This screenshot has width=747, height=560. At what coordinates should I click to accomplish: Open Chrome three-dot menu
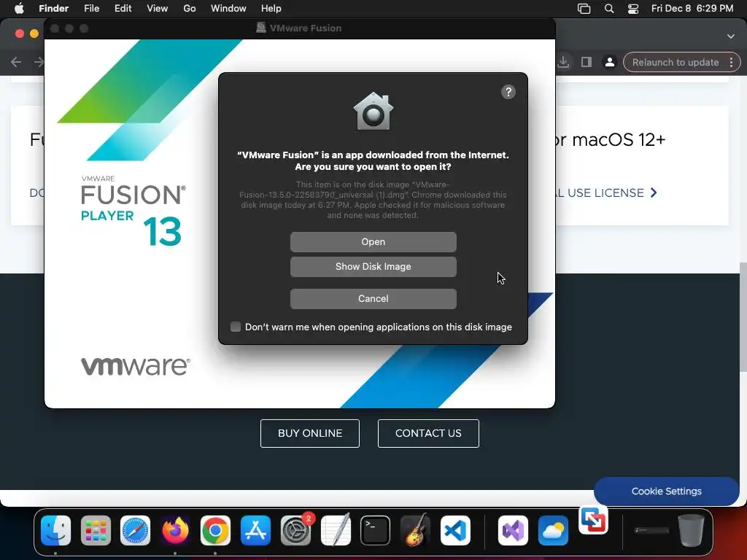[731, 63]
